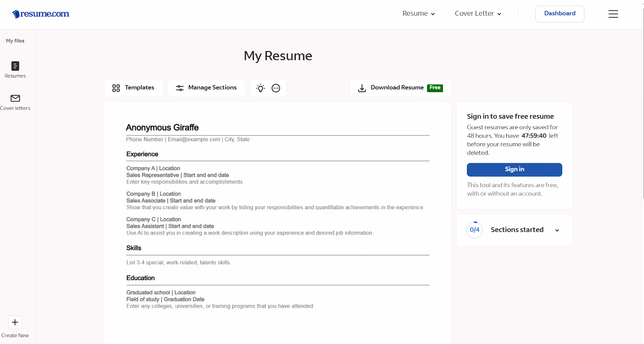Expand the Cover Letter navigation dropdown
The height and width of the screenshot is (344, 644).
pos(478,14)
